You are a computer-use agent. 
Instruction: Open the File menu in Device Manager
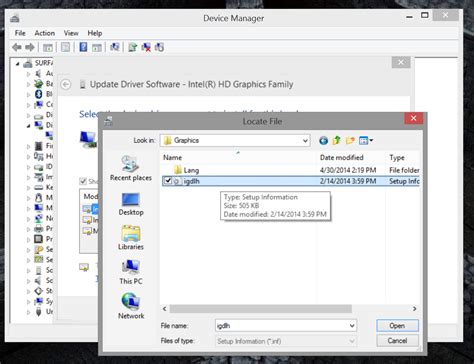[20, 33]
